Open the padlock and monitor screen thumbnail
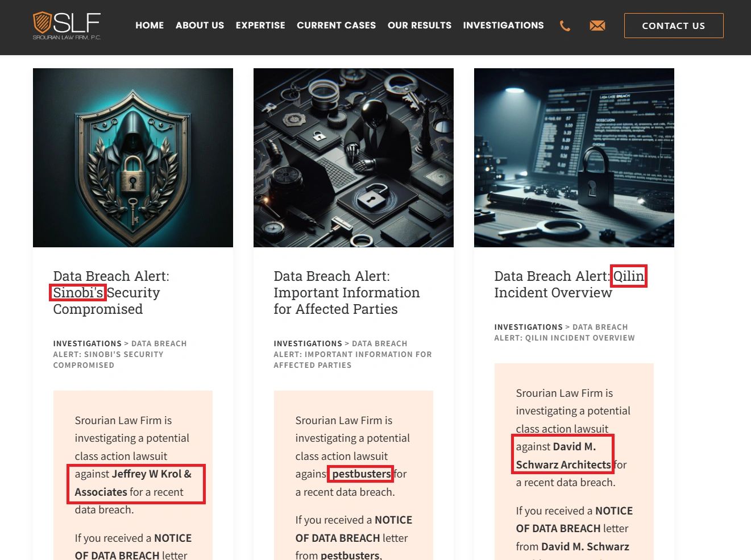Image resolution: width=751 pixels, height=560 pixels. [x=574, y=157]
